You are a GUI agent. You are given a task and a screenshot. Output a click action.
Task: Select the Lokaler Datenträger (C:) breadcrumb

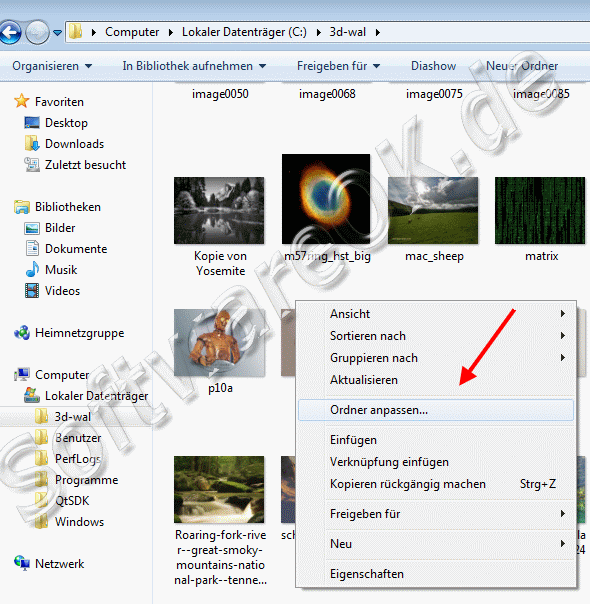[x=244, y=32]
